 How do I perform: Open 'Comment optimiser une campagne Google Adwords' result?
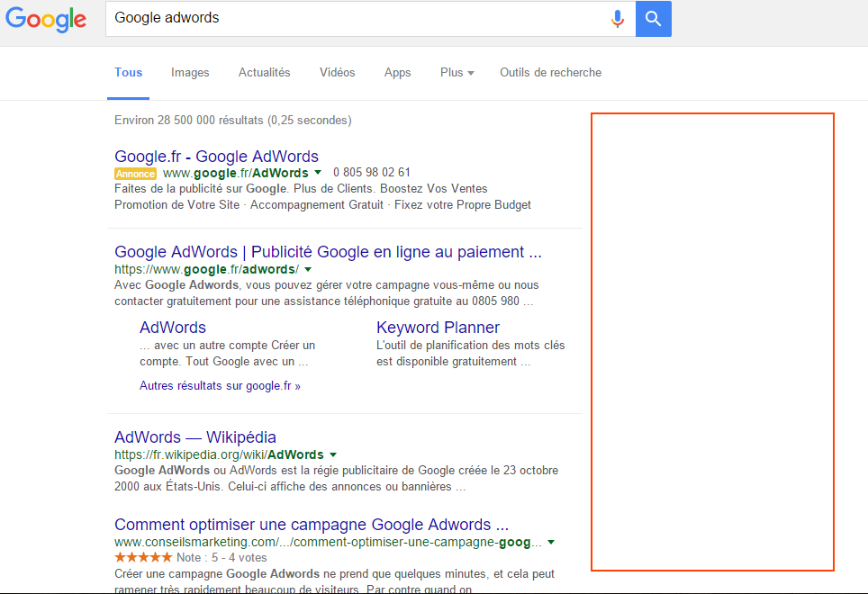[312, 525]
